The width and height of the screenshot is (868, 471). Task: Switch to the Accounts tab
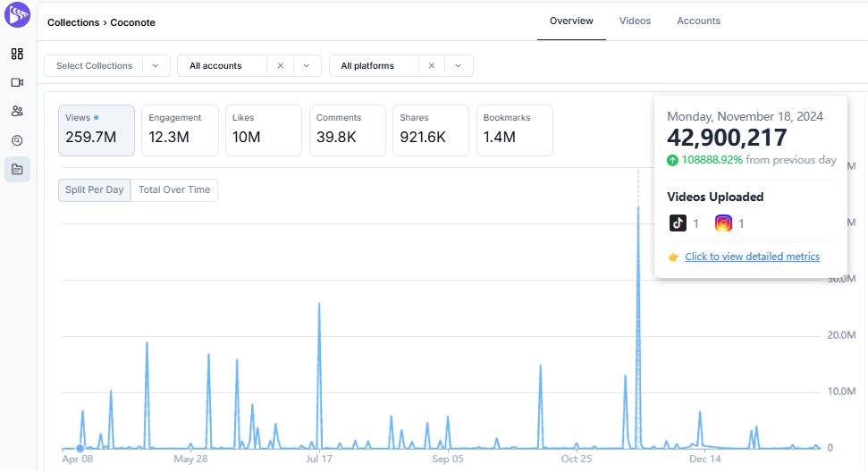tap(698, 21)
